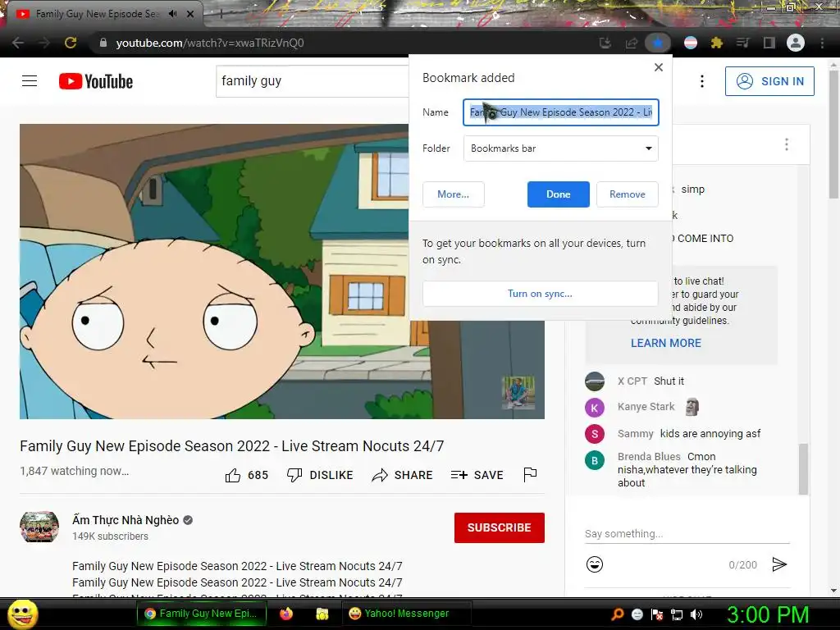Save video to a playlist
The height and width of the screenshot is (630, 840).
click(x=477, y=475)
